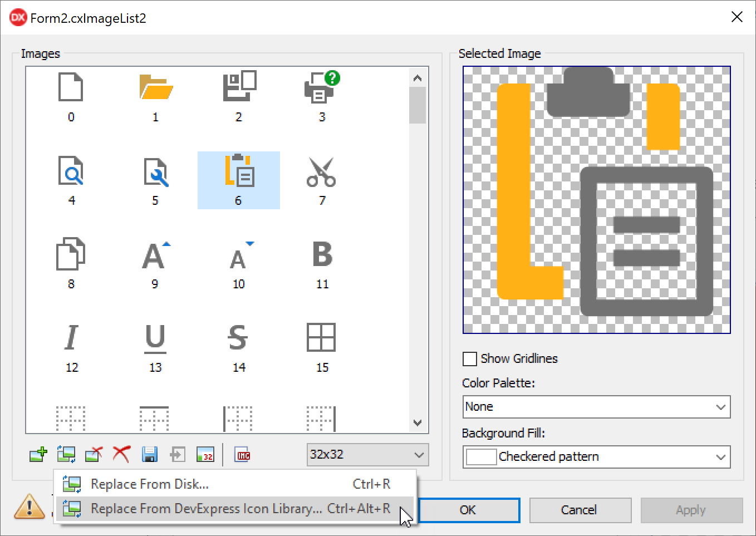
Task: Click the yellow warning triangle icon
Action: coord(30,507)
